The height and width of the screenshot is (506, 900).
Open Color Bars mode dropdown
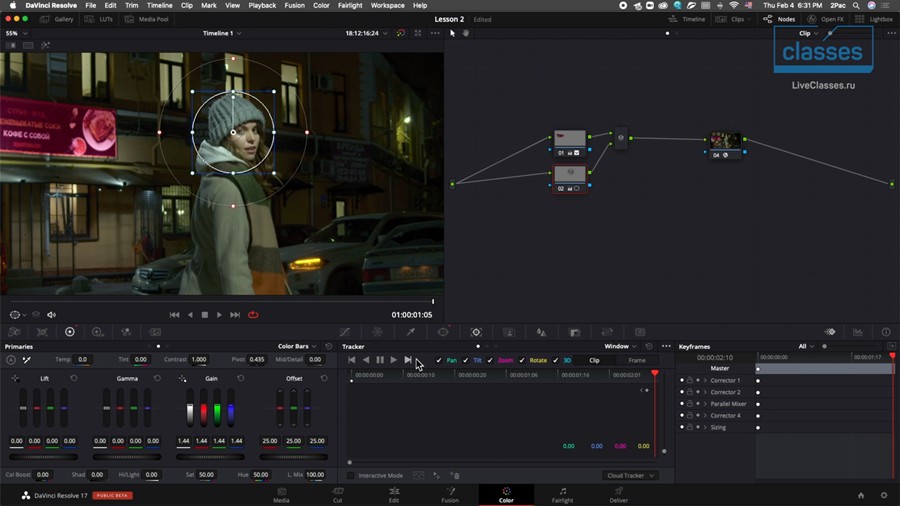(x=297, y=347)
